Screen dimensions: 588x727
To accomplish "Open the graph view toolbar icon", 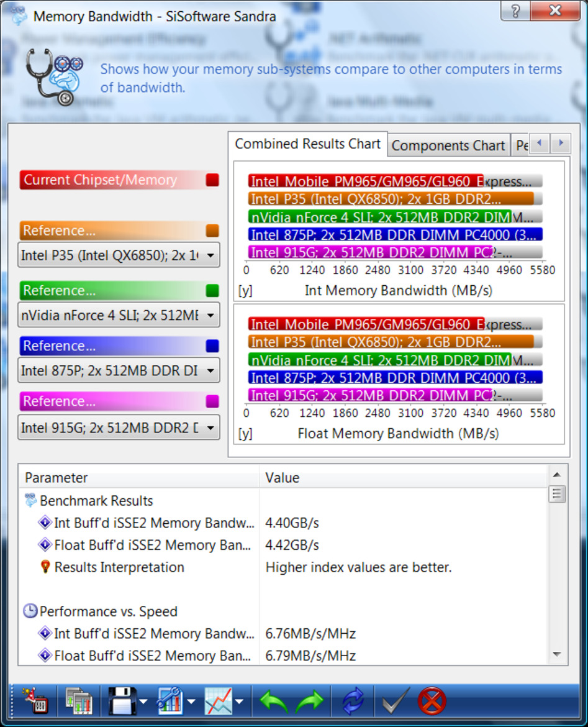I will coord(219,700).
